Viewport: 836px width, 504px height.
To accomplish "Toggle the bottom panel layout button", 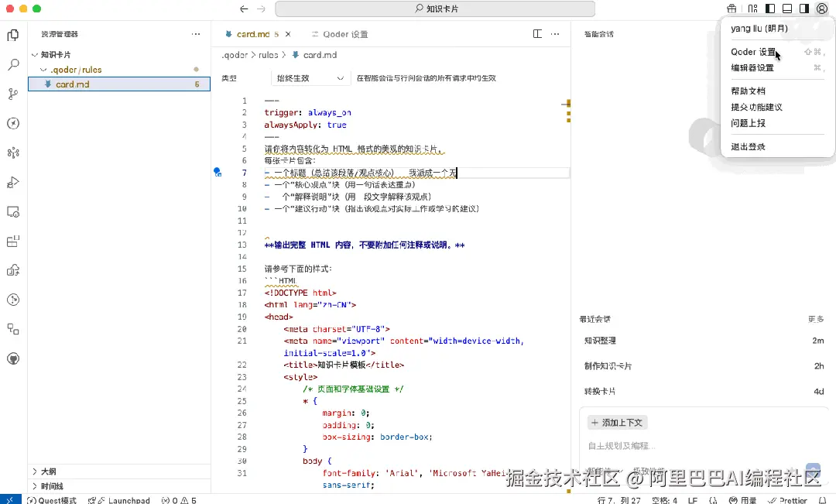I will tap(787, 9).
